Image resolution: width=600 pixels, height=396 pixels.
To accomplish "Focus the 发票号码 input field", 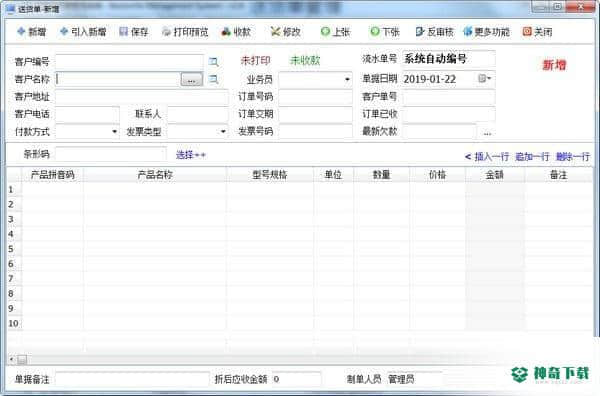I will point(315,131).
